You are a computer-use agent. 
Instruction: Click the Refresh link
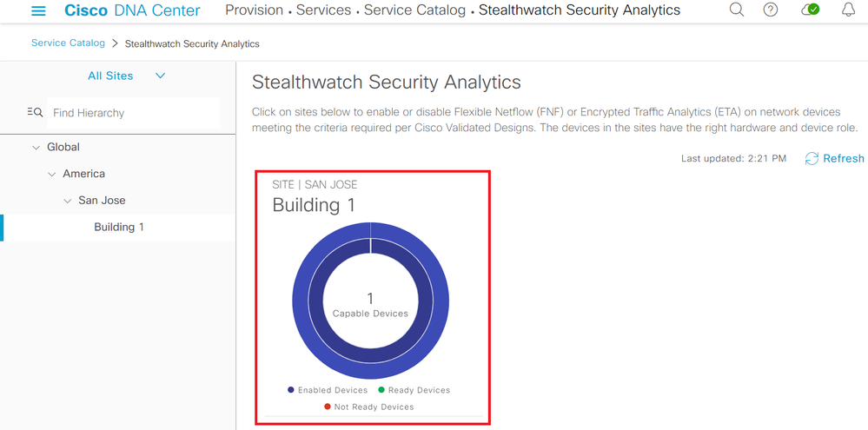click(843, 158)
